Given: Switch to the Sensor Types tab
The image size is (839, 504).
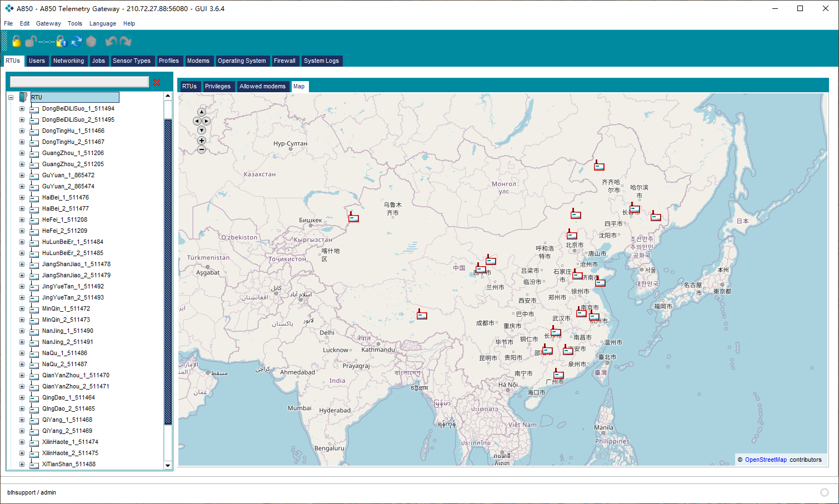Looking at the screenshot, I should coord(131,61).
